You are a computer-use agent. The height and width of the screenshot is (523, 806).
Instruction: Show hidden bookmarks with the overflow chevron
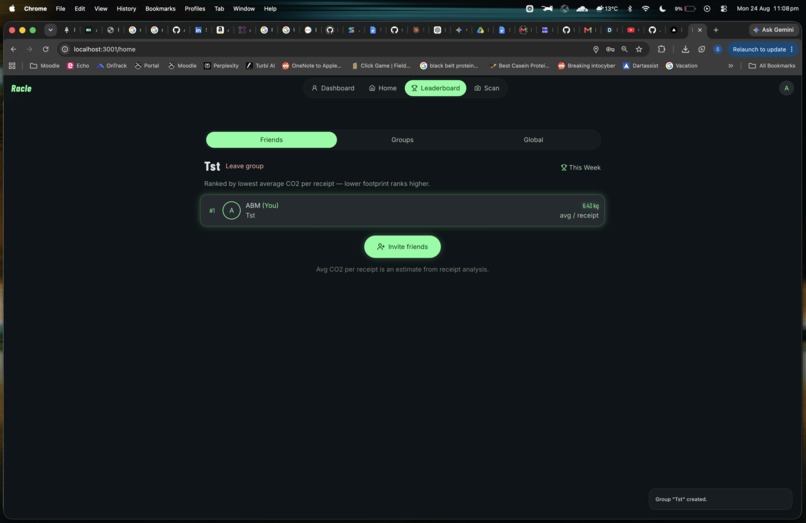tap(730, 66)
